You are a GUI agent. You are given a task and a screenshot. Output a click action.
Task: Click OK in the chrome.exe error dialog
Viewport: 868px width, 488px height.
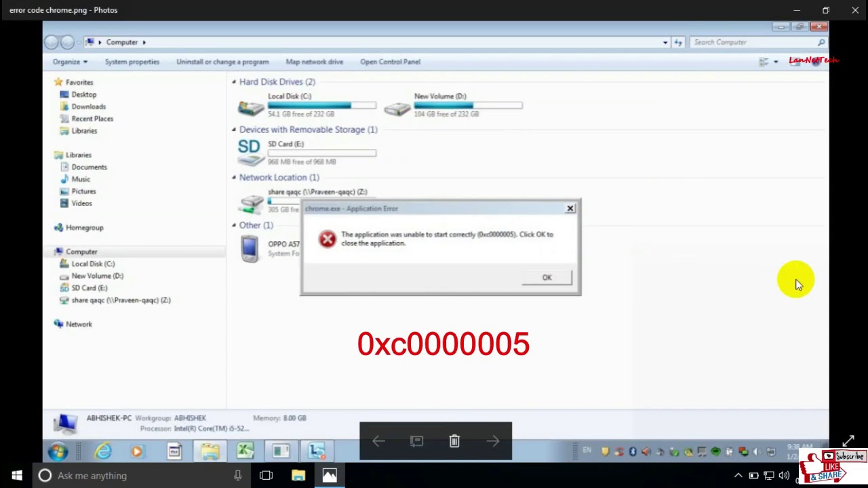coord(547,277)
